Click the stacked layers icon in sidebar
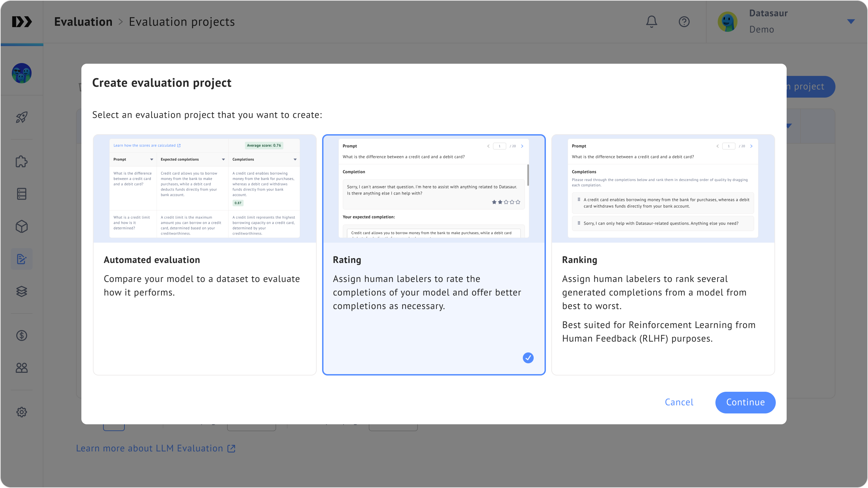Screen dimensions: 868x488 coord(22,291)
